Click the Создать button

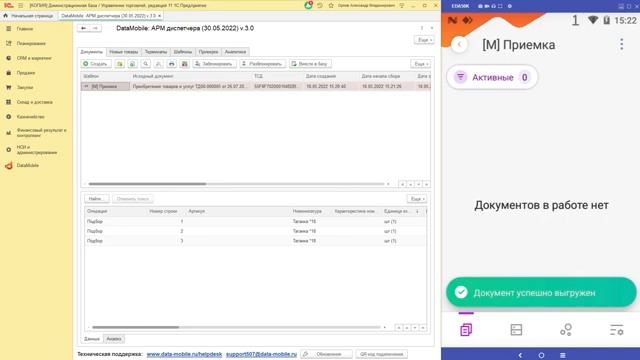96,64
